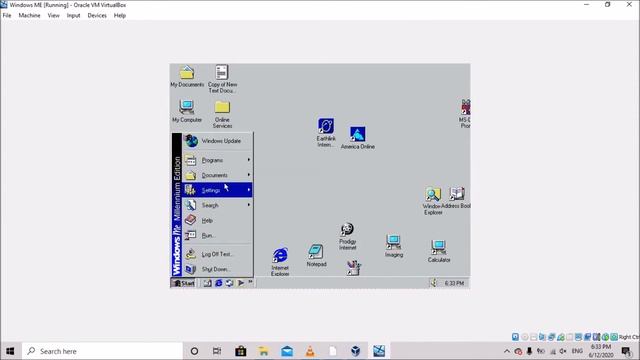Click the host microphone tray icon
The width and height of the screenshot is (640, 360).
click(x=529, y=351)
